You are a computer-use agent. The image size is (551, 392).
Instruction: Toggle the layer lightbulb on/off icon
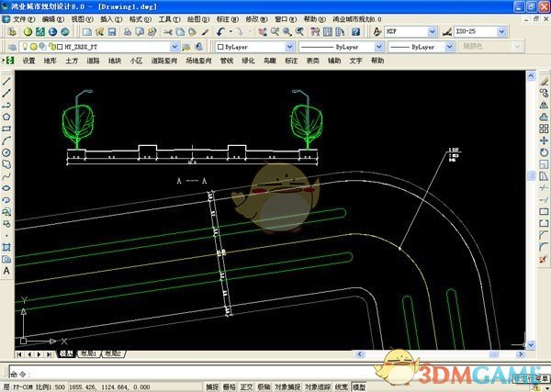click(25, 47)
